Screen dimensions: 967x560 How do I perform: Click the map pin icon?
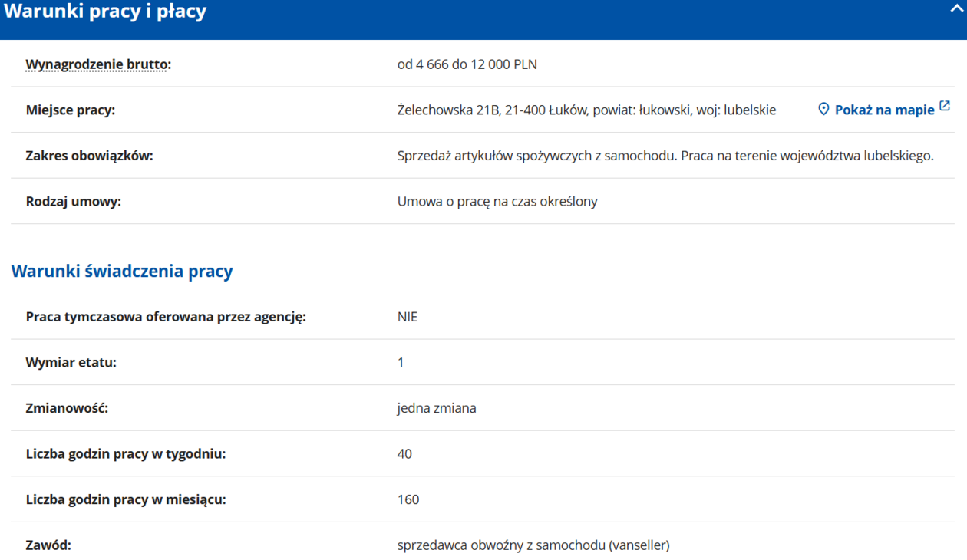[x=823, y=110]
